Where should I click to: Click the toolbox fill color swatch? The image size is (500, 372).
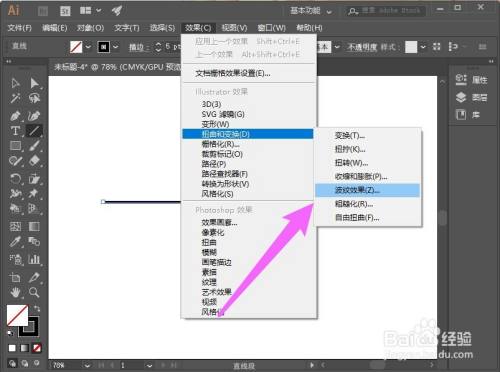17,315
